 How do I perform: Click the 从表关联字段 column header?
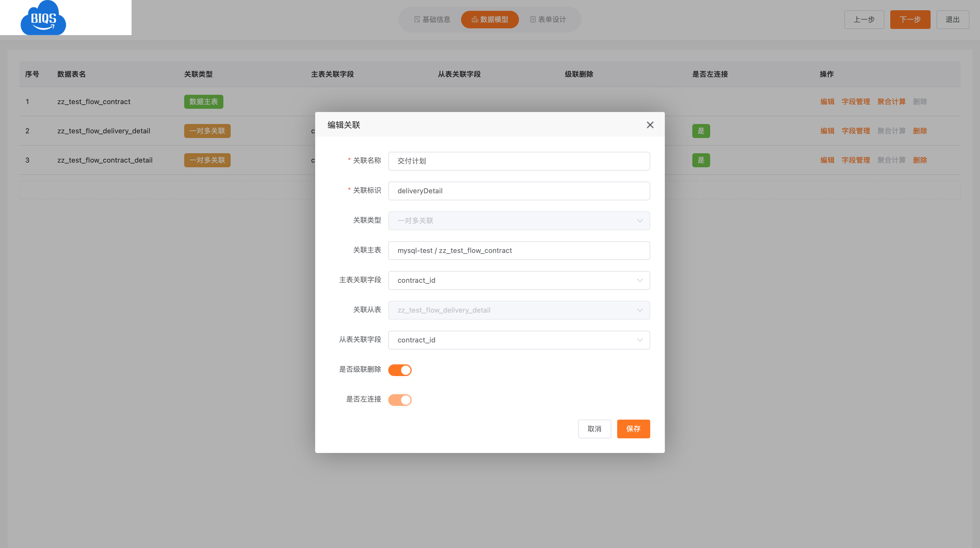click(x=459, y=74)
